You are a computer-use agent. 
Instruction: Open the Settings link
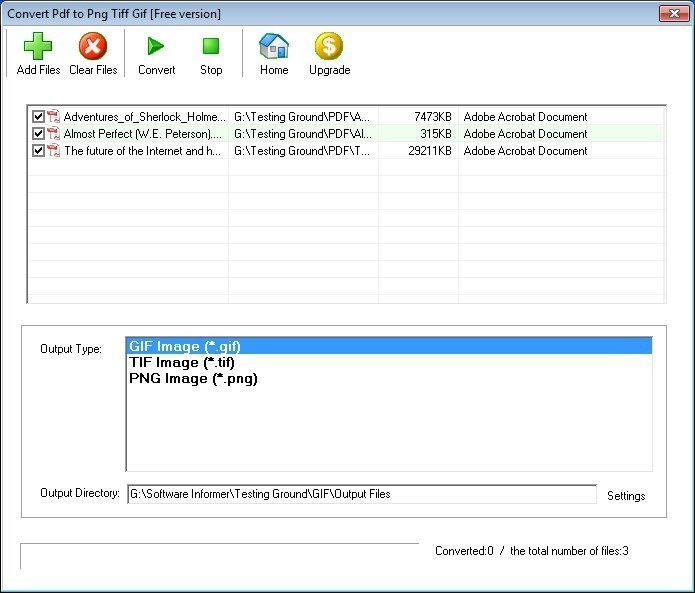(626, 496)
